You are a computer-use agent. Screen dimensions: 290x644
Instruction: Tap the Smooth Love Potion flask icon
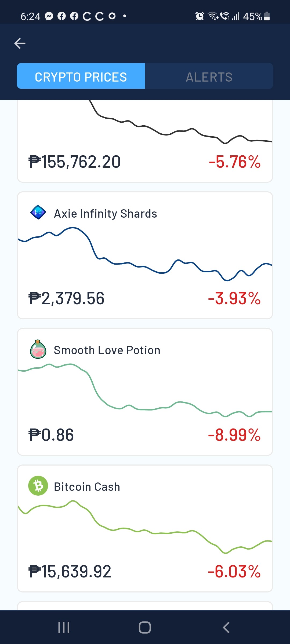(38, 349)
